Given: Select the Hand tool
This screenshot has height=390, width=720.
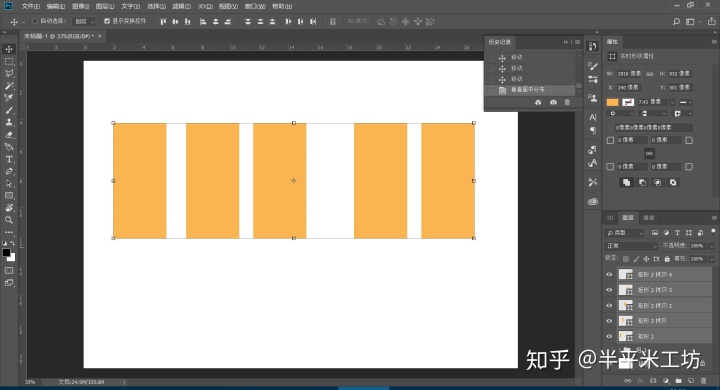Looking at the screenshot, I should pyautogui.click(x=9, y=208).
